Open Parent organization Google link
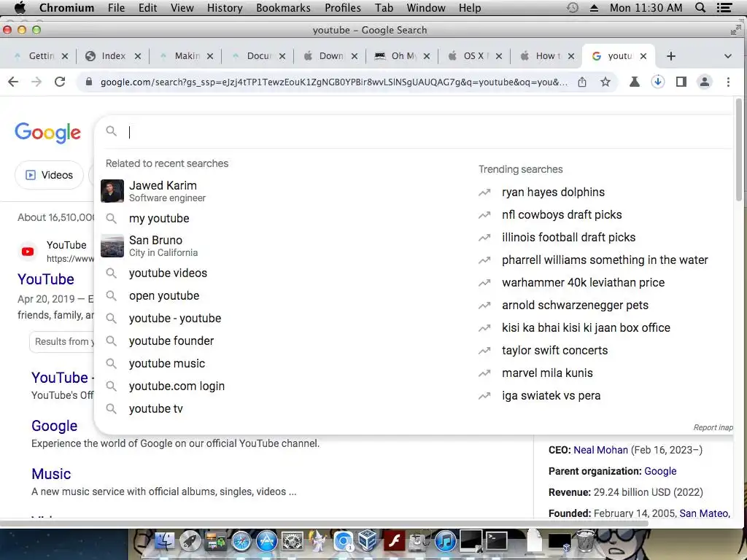The width and height of the screenshot is (747, 560). [x=659, y=471]
